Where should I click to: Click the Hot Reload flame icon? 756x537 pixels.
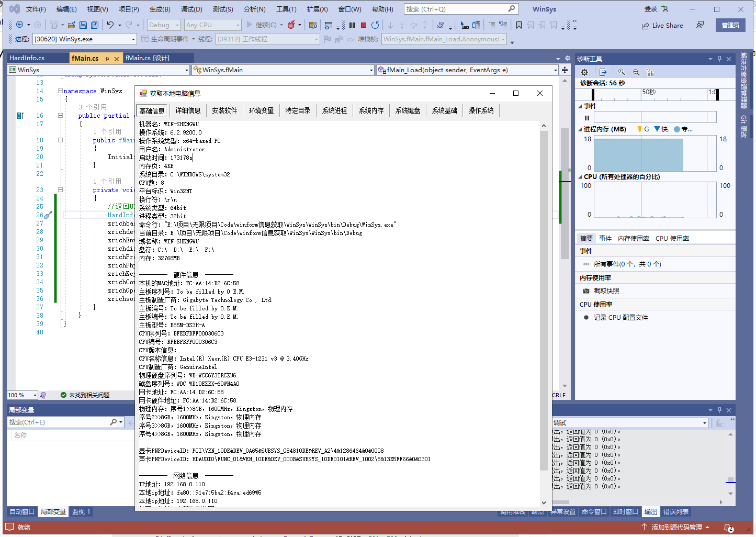[x=291, y=25]
